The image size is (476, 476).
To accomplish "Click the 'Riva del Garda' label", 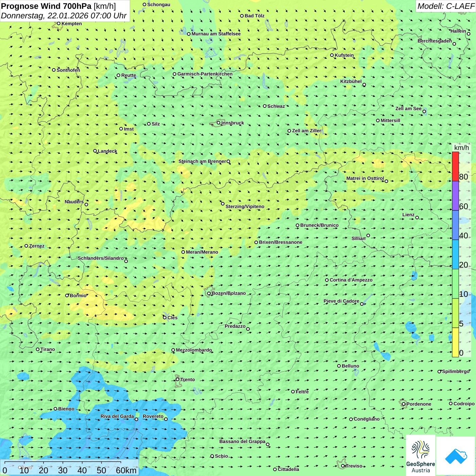I will click(x=117, y=416).
